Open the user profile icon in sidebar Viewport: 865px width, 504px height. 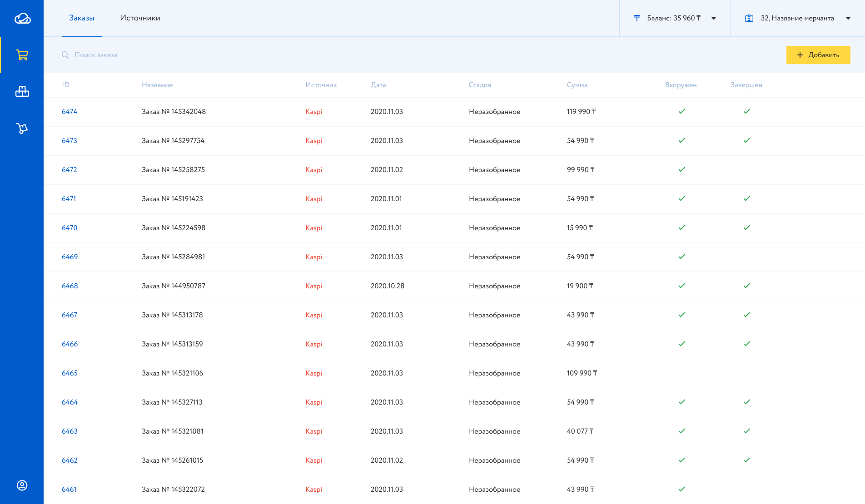click(x=22, y=485)
